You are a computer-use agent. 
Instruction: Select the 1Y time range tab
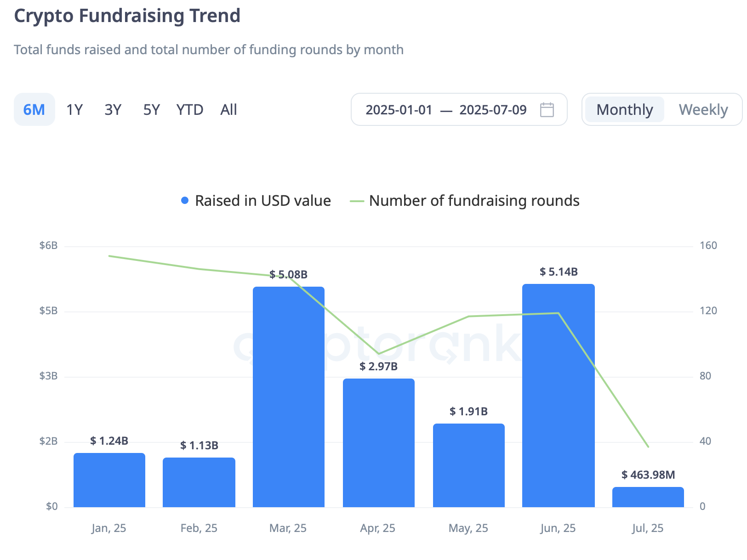[x=74, y=110]
